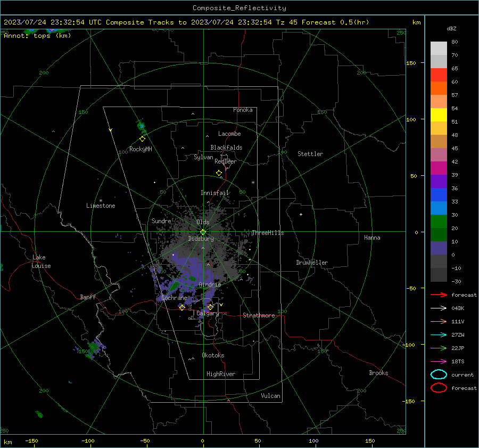Select the red 60-65 dBZ color swatch

click(439, 75)
